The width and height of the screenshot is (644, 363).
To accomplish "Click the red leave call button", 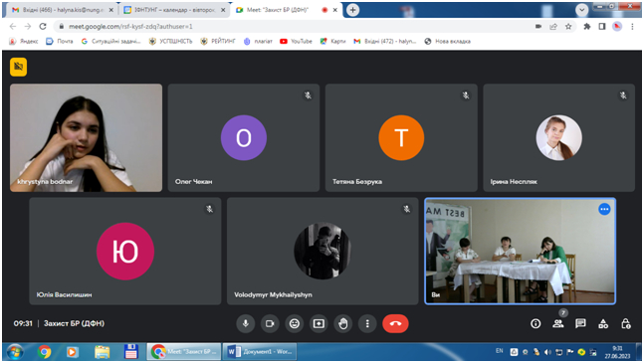I will (x=395, y=323).
